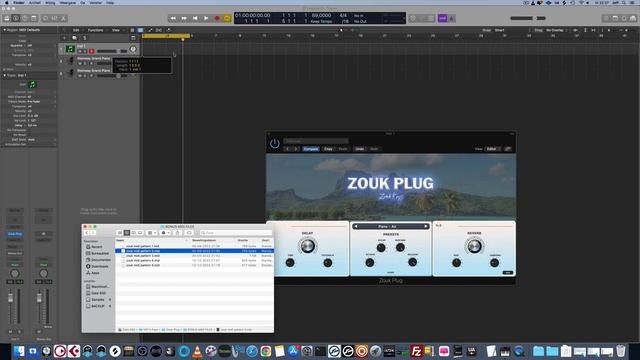Open the Library panel in Logic control bar

7,18
